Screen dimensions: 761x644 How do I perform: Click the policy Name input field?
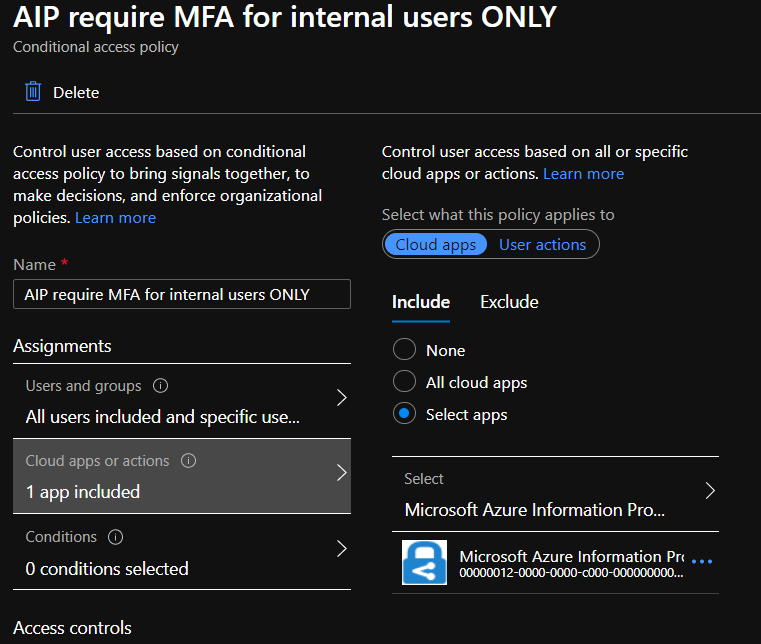pos(182,294)
